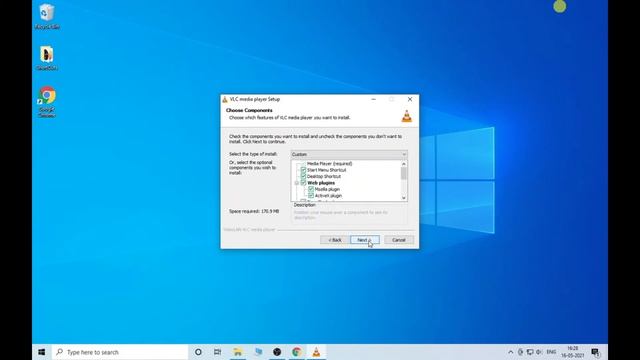Open the install type dropdown showing Custom

349,154
